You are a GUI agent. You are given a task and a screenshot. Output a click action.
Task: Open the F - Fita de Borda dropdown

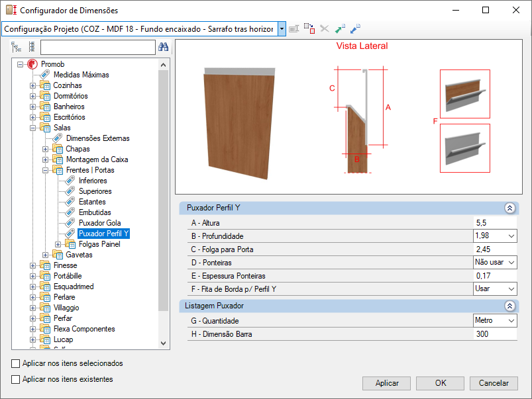click(511, 288)
